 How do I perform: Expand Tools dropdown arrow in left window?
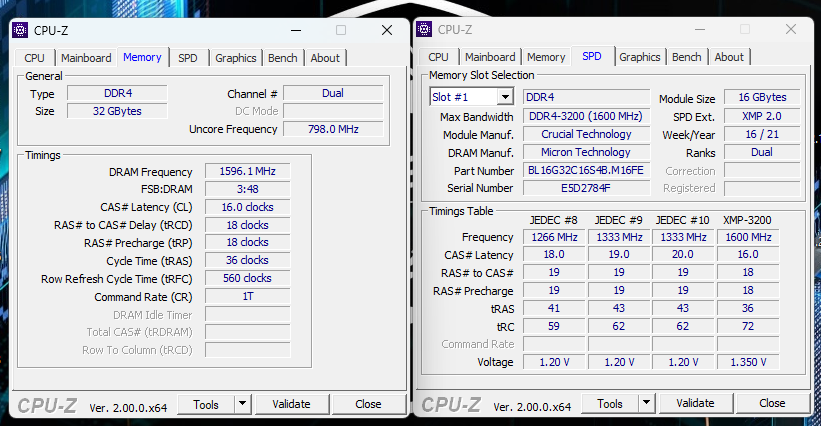(x=242, y=405)
